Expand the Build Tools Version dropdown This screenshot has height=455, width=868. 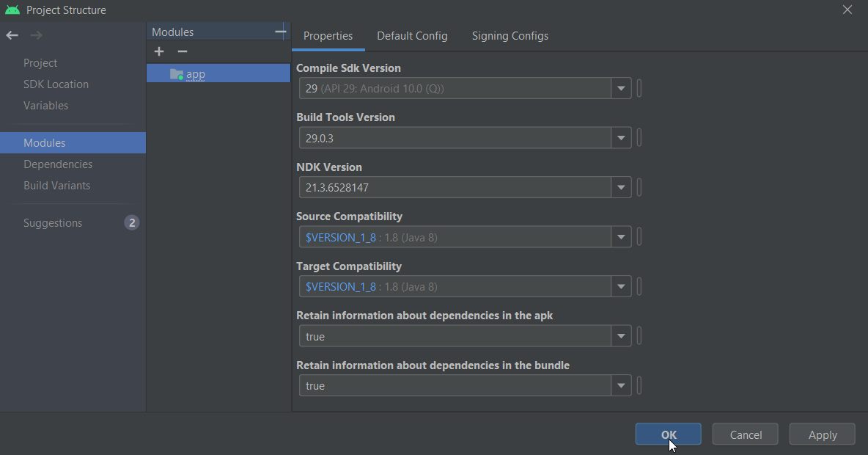pyautogui.click(x=621, y=138)
